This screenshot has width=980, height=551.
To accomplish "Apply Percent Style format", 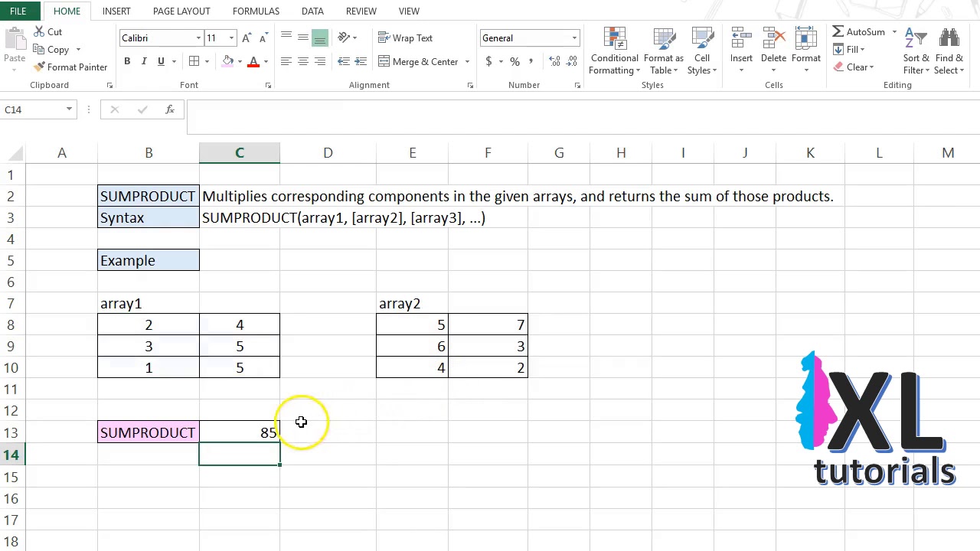I will [x=514, y=61].
